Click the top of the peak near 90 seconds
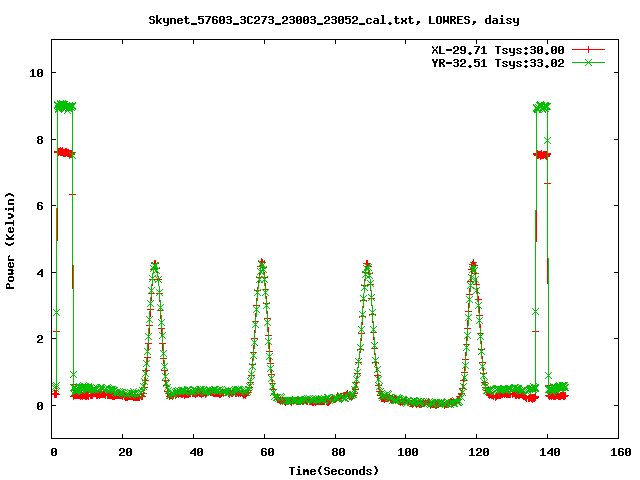Image resolution: width=640 pixels, height=480 pixels. (367, 265)
